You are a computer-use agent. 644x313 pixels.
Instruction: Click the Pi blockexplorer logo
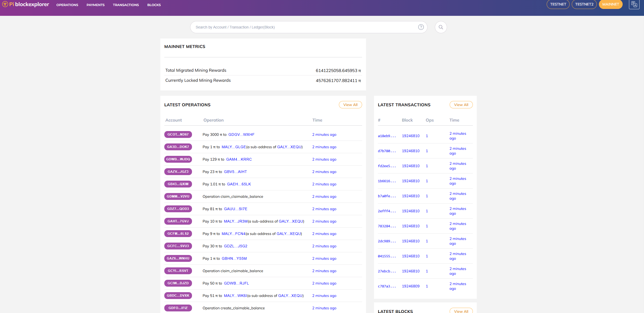pos(26,4)
